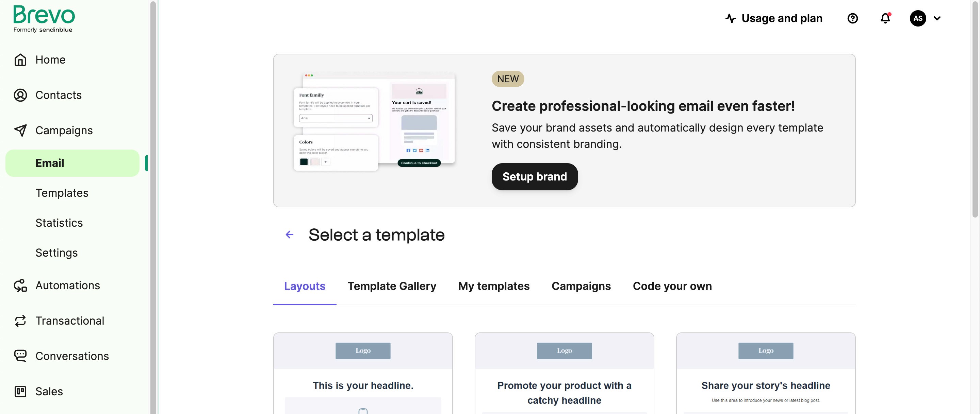Select the 'This is your headline' layout
This screenshot has height=414, width=980.
pyautogui.click(x=362, y=385)
